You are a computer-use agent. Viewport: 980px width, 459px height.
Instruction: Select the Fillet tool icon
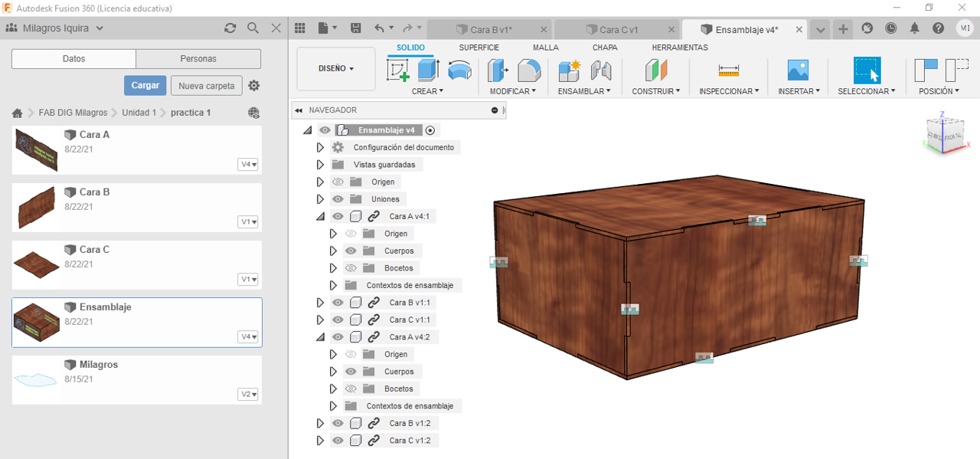528,70
